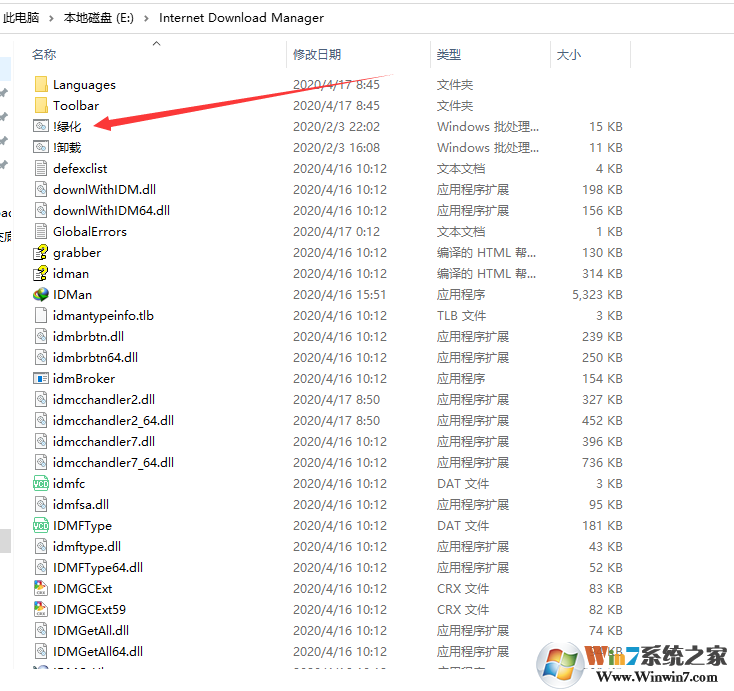Image resolution: width=734 pixels, height=691 pixels.
Task: Click the 5,323 KB size value
Action: 597,295
